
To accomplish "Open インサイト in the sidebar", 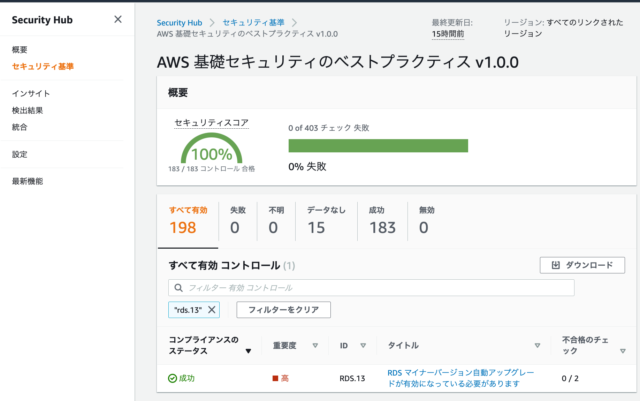I will pos(31,94).
